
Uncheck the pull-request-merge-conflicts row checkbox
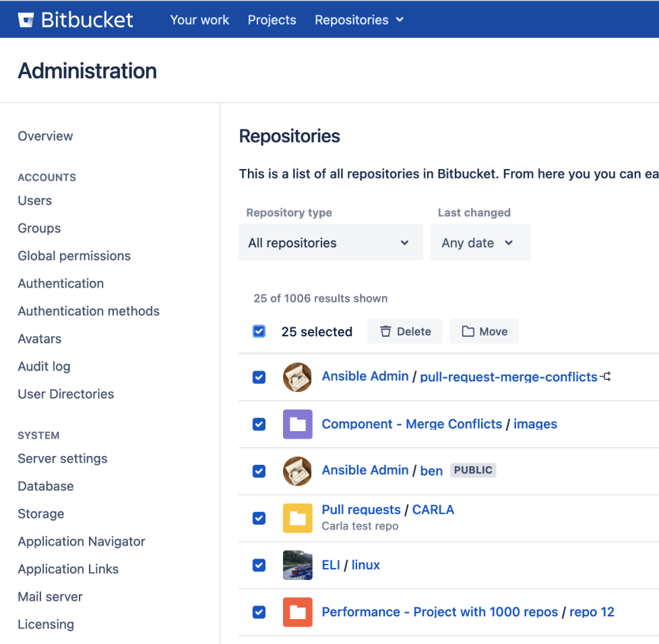(x=259, y=377)
